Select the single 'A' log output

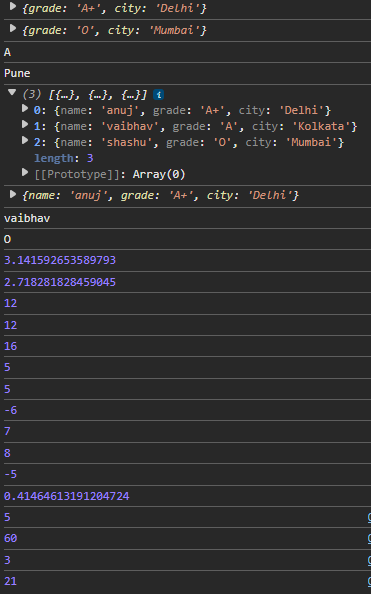click(7, 52)
